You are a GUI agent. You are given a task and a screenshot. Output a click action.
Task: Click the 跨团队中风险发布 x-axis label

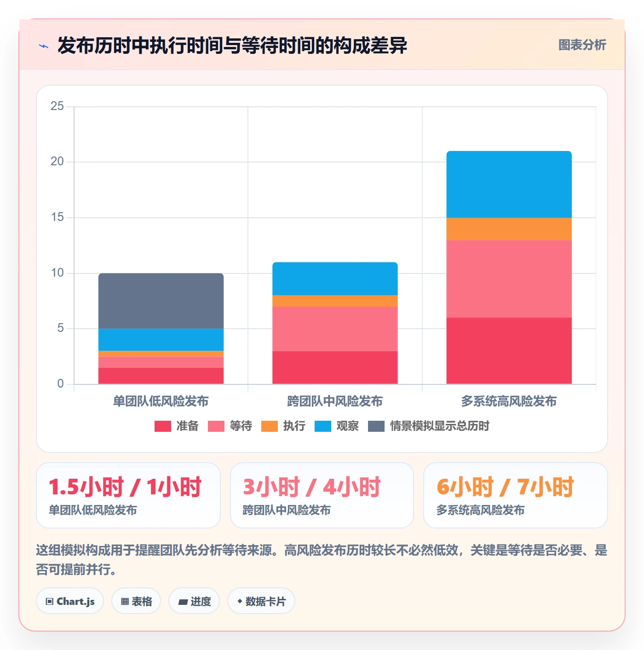point(335,401)
